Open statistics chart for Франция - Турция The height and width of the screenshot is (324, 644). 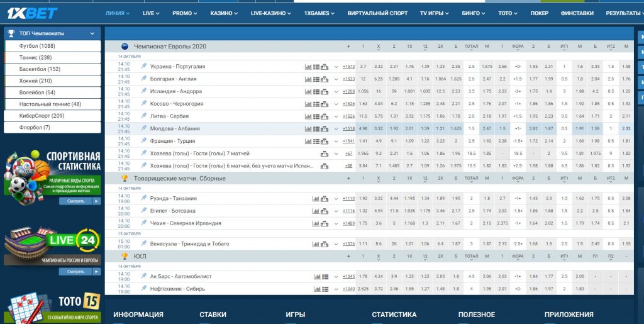tap(308, 142)
